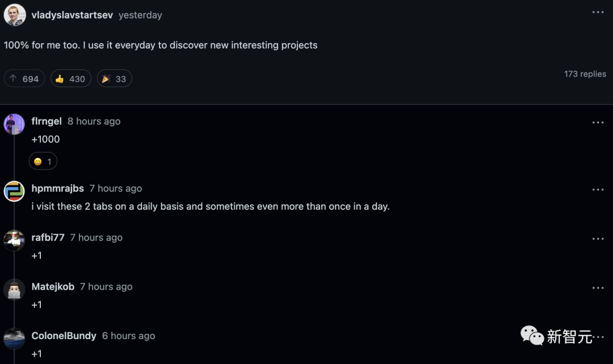This screenshot has height=364, width=613.
Task: Click rafbi77's profile avatar
Action: click(14, 240)
